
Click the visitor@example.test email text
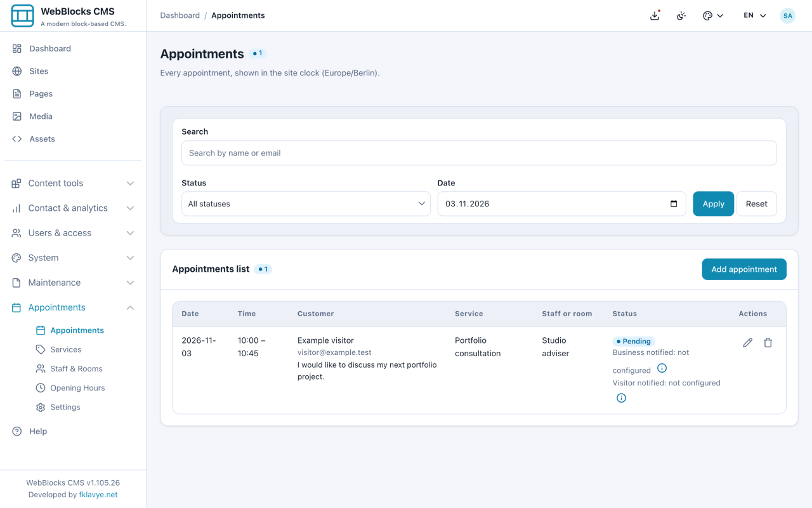pos(334,352)
